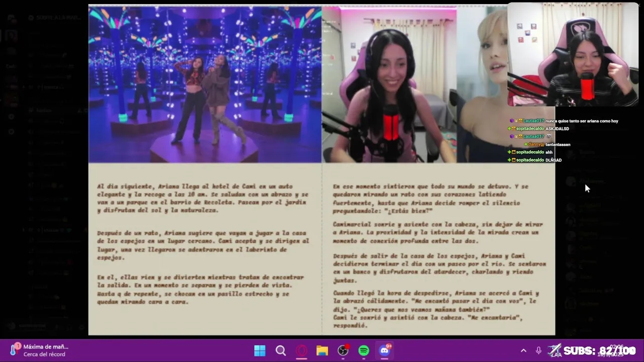Image resolution: width=644 pixels, height=362 pixels.
Task: Expand hidden system tray icons chevron
Action: [523, 350]
